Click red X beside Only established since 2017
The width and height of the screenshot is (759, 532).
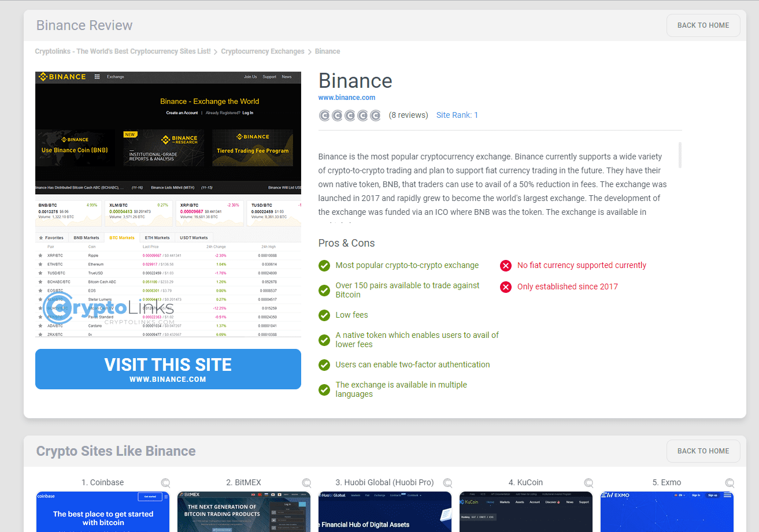[x=506, y=287]
